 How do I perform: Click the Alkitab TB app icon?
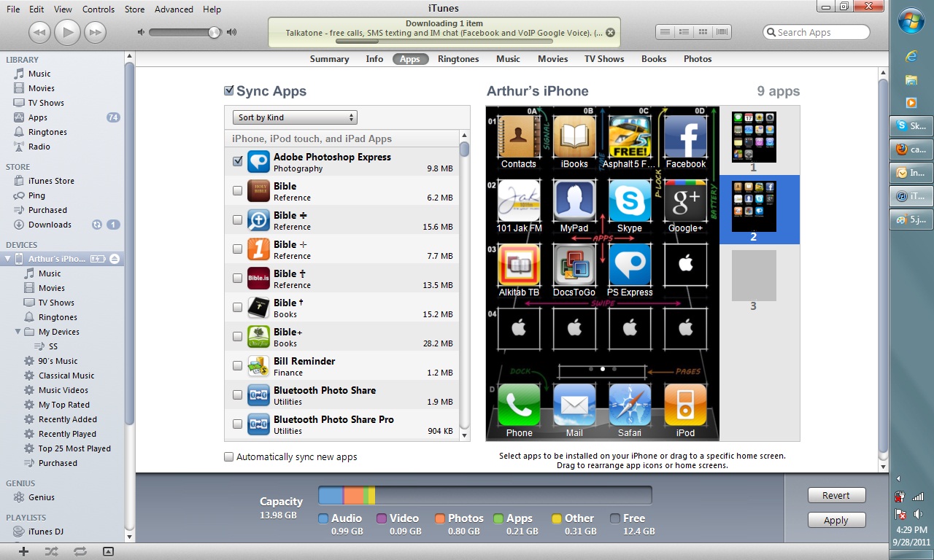click(519, 265)
